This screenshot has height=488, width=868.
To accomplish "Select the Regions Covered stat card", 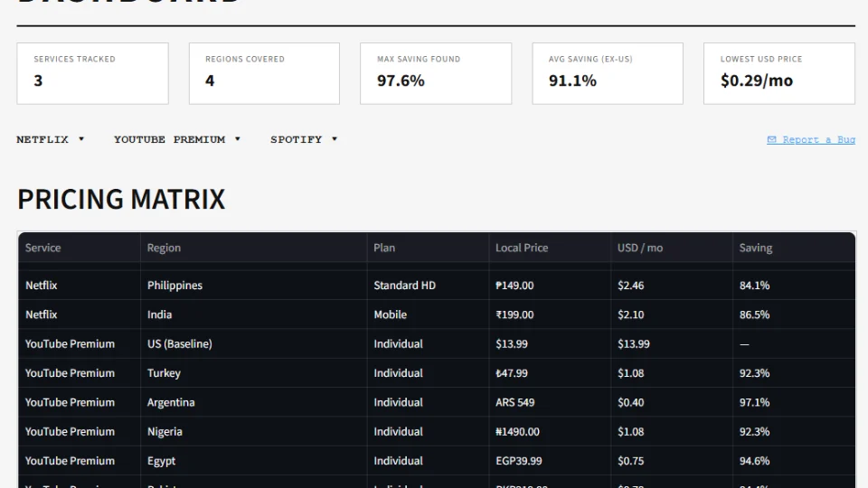I will tap(264, 73).
